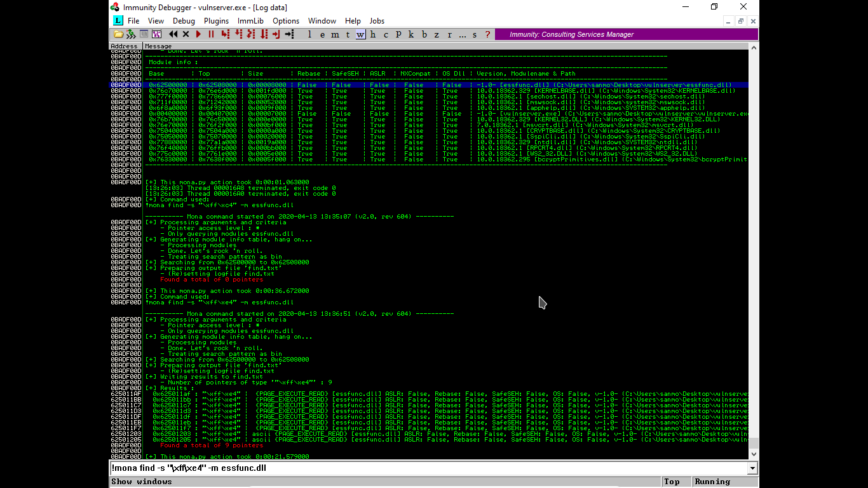This screenshot has height=488, width=868.
Task: Select the WS2_32.DLL module row
Action: click(x=429, y=154)
